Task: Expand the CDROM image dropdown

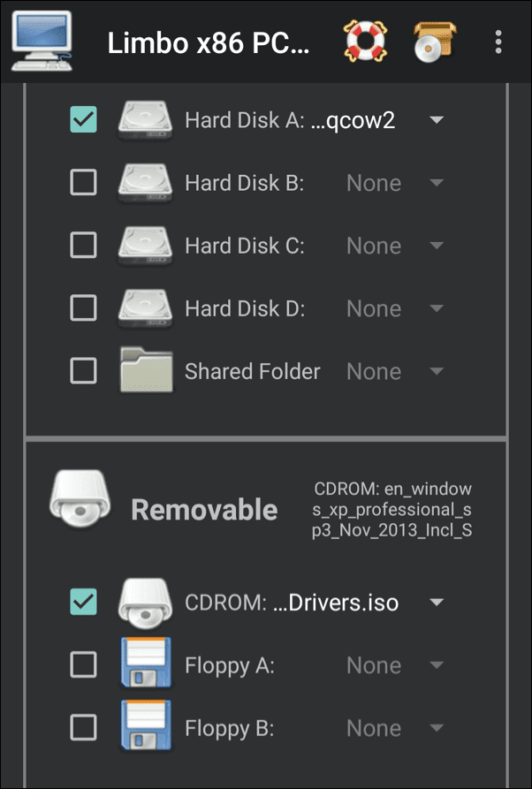Action: [436, 603]
